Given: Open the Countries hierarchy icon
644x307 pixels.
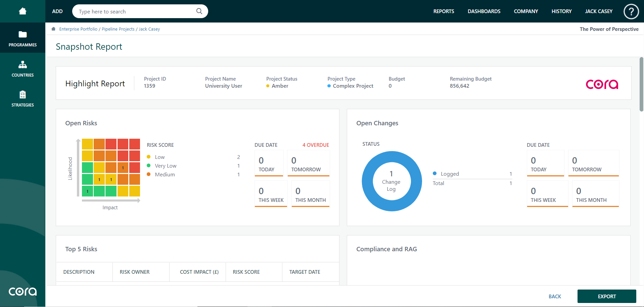Looking at the screenshot, I should tap(22, 64).
